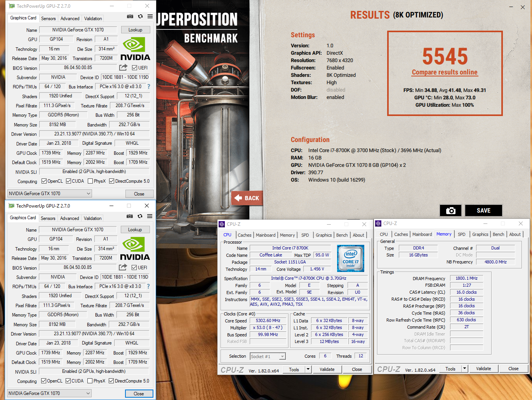Click CPU-Z app icon in right CPU-Z title bar

coord(378,223)
